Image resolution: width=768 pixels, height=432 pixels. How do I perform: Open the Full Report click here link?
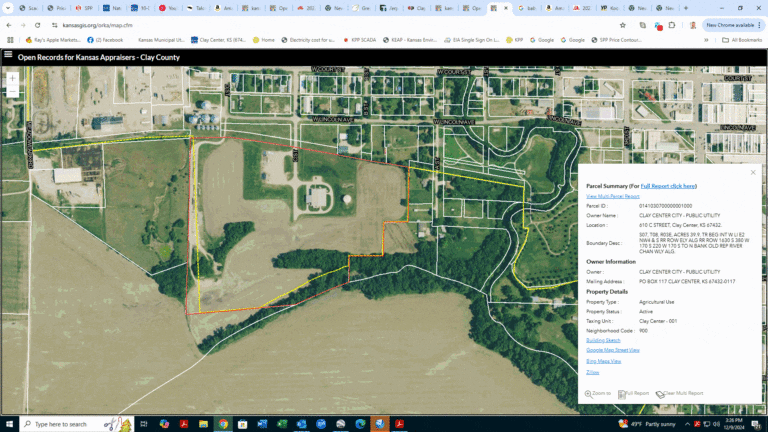[x=668, y=186]
